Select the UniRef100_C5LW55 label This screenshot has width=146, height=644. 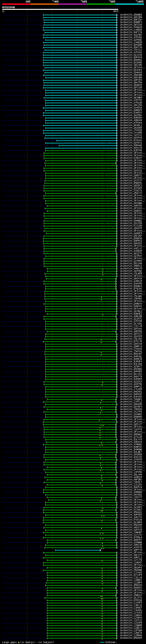point(131,273)
